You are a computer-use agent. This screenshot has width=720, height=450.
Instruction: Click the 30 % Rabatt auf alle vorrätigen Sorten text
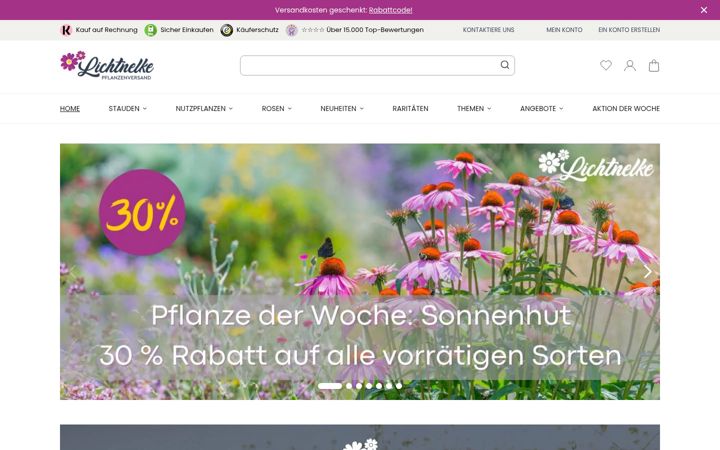pyautogui.click(x=360, y=355)
